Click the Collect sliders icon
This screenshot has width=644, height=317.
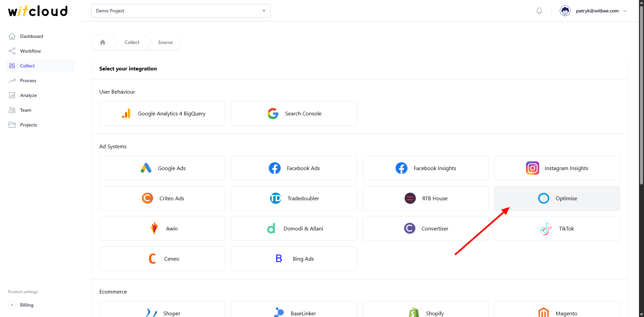12,66
